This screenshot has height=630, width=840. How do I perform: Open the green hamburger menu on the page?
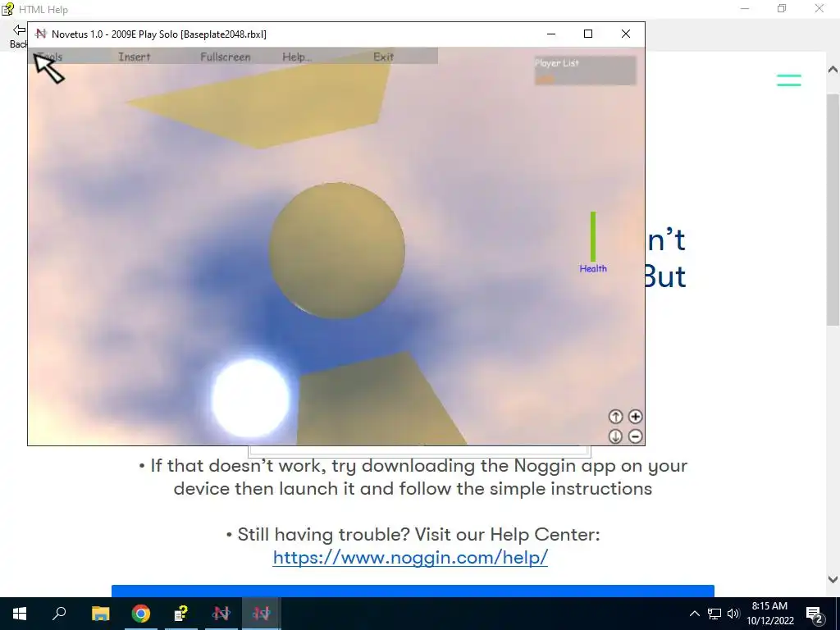[x=789, y=80]
